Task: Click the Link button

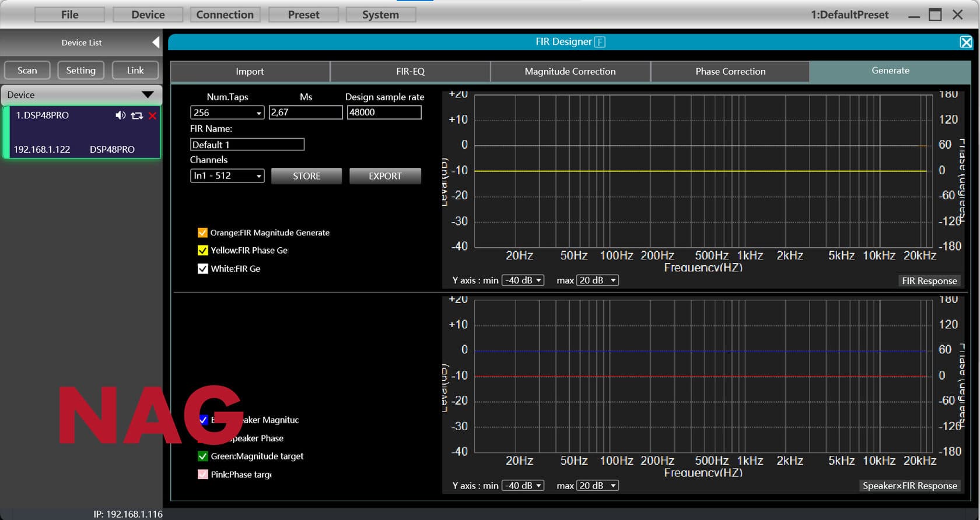Action: click(x=135, y=70)
